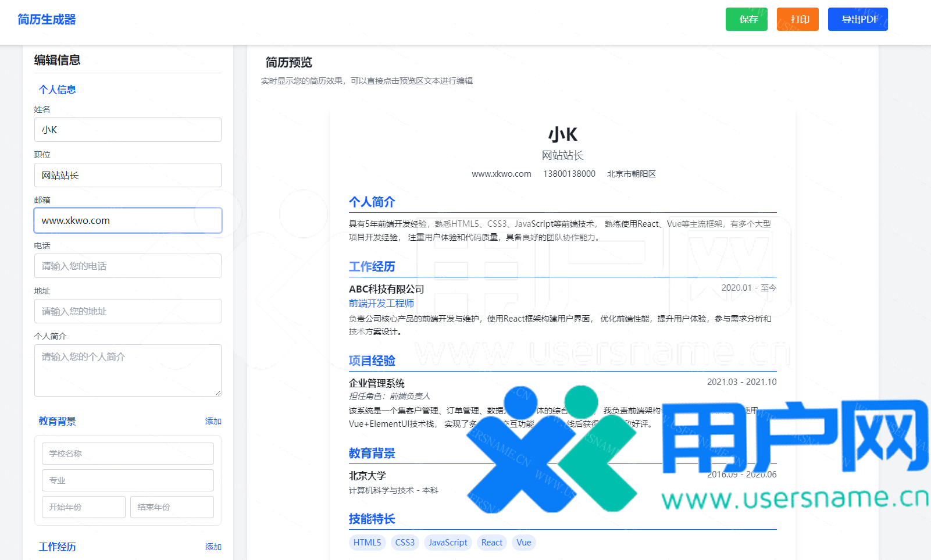Click the 前端开发工程师 job title in preview
The height and width of the screenshot is (560, 931).
coord(381,304)
